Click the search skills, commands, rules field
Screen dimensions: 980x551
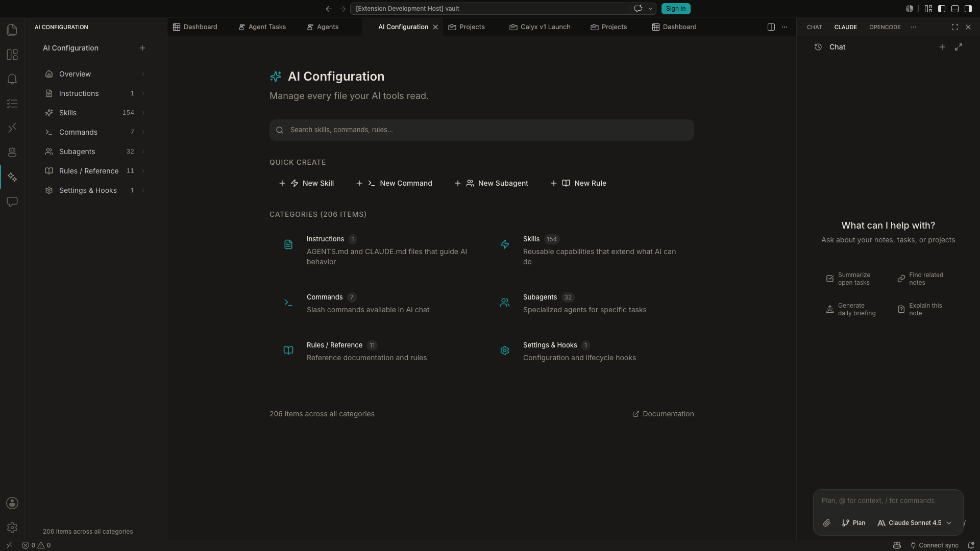point(481,130)
